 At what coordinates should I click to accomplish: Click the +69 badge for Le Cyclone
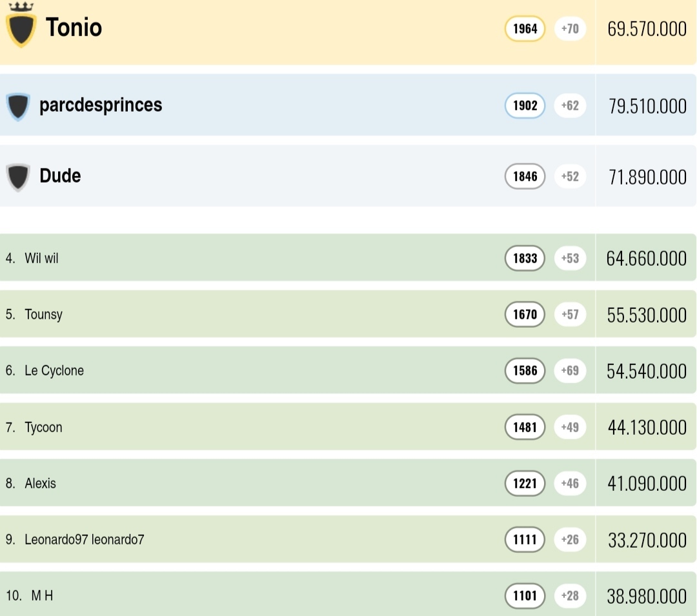[570, 371]
